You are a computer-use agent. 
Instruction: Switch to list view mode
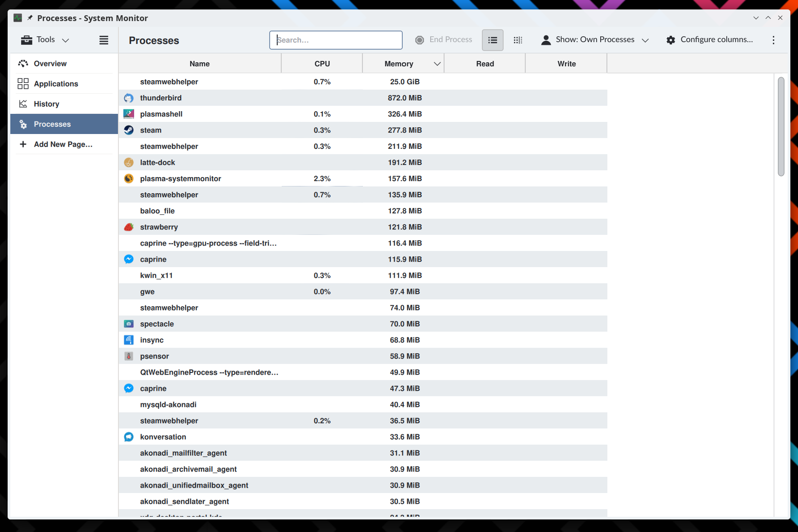coord(493,40)
